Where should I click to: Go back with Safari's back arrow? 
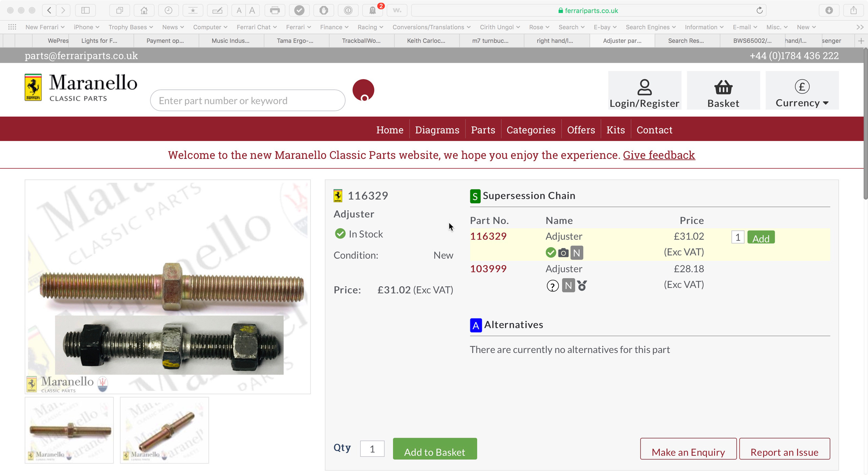tap(49, 10)
